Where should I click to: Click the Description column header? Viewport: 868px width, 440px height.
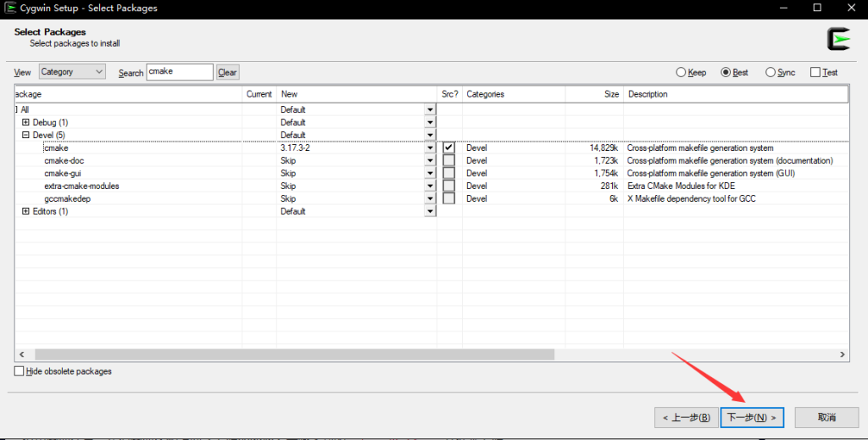736,94
